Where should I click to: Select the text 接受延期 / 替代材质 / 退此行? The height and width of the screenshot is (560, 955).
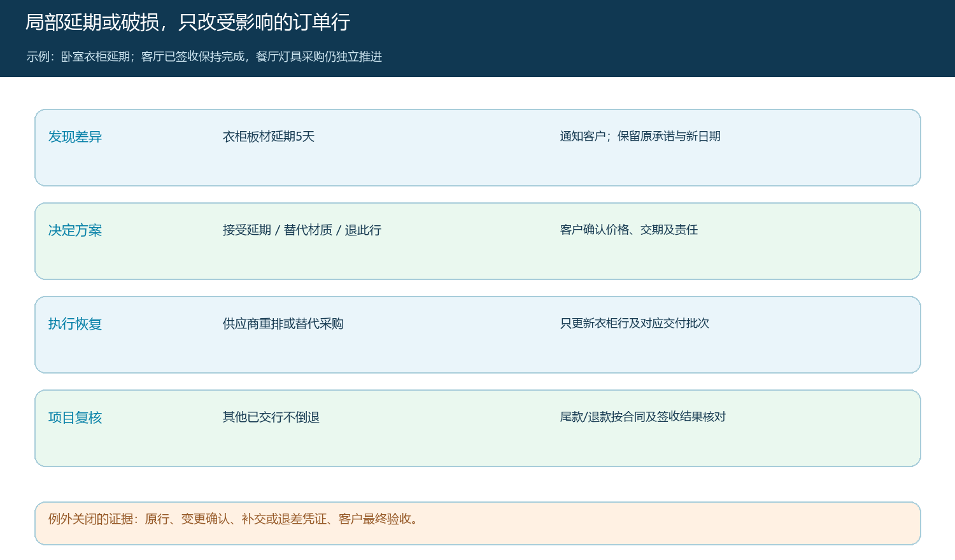click(302, 230)
